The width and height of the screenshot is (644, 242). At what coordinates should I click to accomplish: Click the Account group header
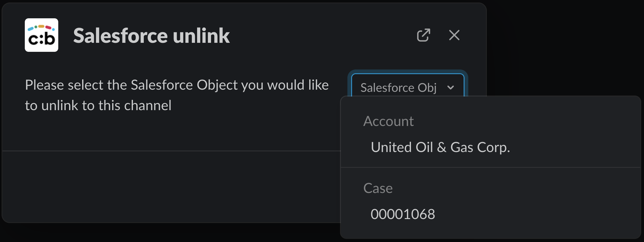point(388,121)
